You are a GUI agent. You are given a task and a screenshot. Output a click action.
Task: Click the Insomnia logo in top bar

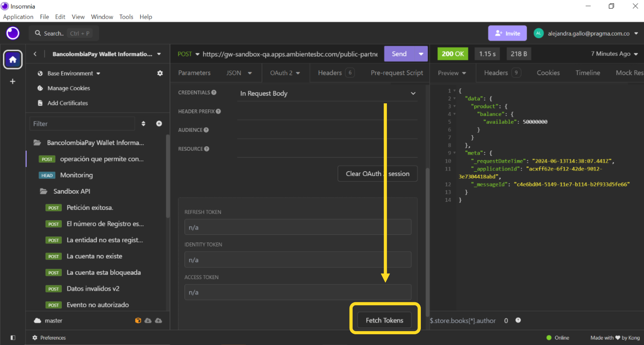point(13,33)
